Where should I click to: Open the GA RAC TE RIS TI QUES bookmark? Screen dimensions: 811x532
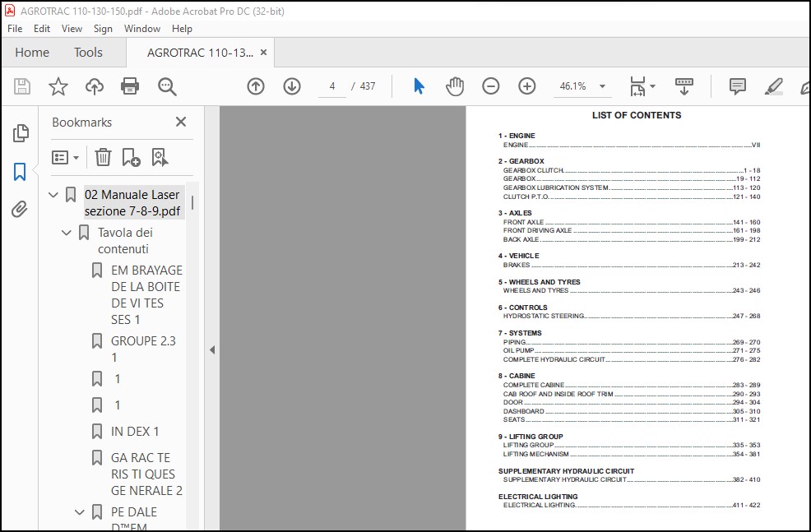[x=146, y=474]
